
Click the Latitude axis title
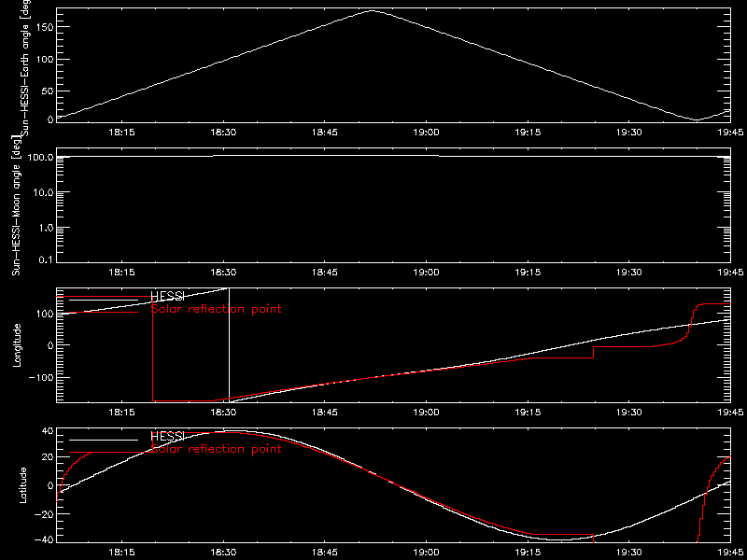click(21, 485)
